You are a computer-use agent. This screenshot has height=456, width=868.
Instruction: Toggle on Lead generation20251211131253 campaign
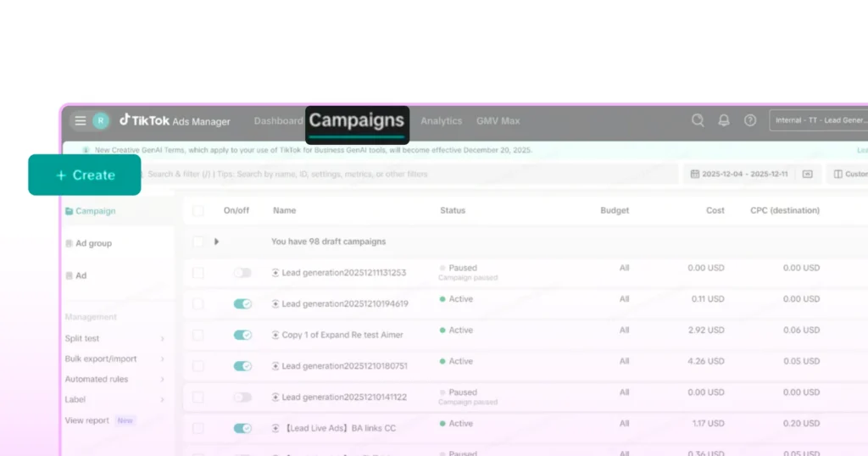[242, 272]
